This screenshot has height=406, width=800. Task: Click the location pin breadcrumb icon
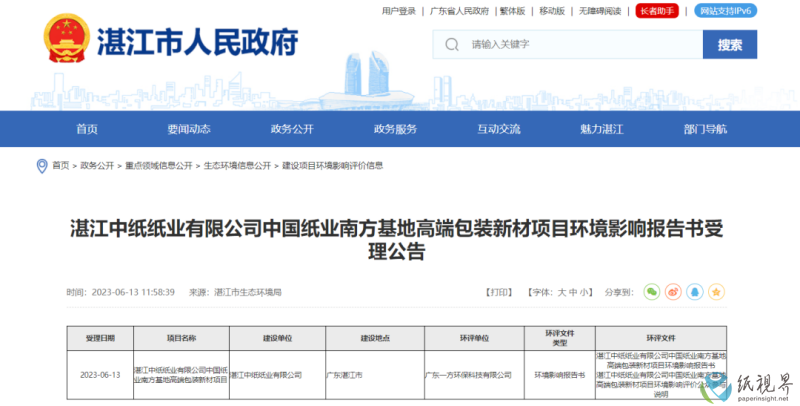(42, 166)
